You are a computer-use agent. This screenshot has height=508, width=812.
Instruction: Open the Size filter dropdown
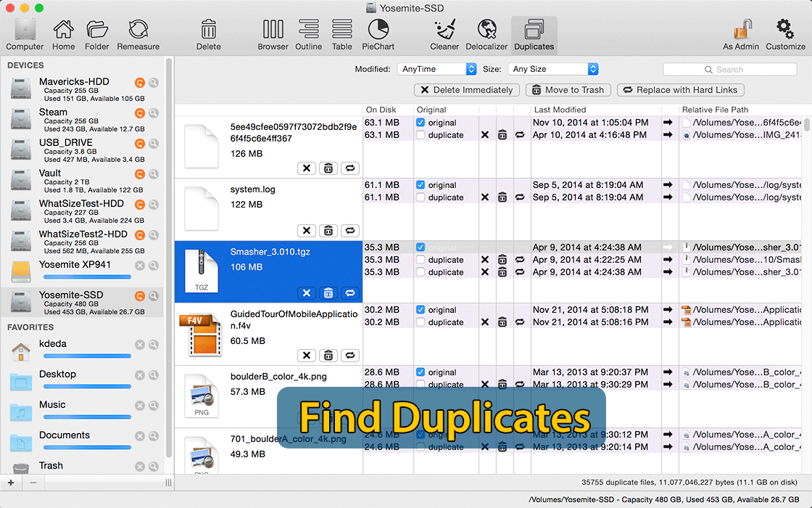(x=553, y=69)
